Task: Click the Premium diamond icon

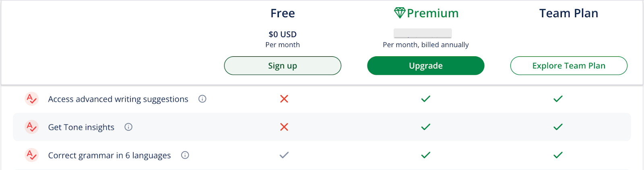Action: (x=399, y=13)
